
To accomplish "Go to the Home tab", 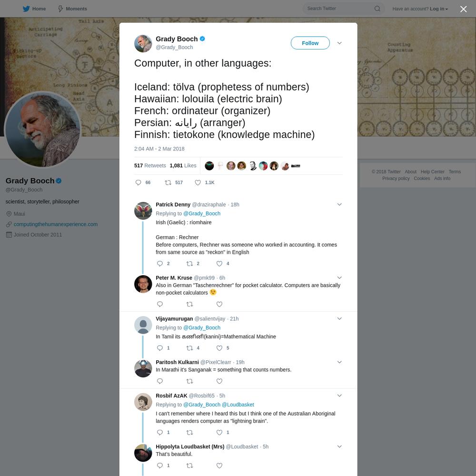I will [34, 9].
